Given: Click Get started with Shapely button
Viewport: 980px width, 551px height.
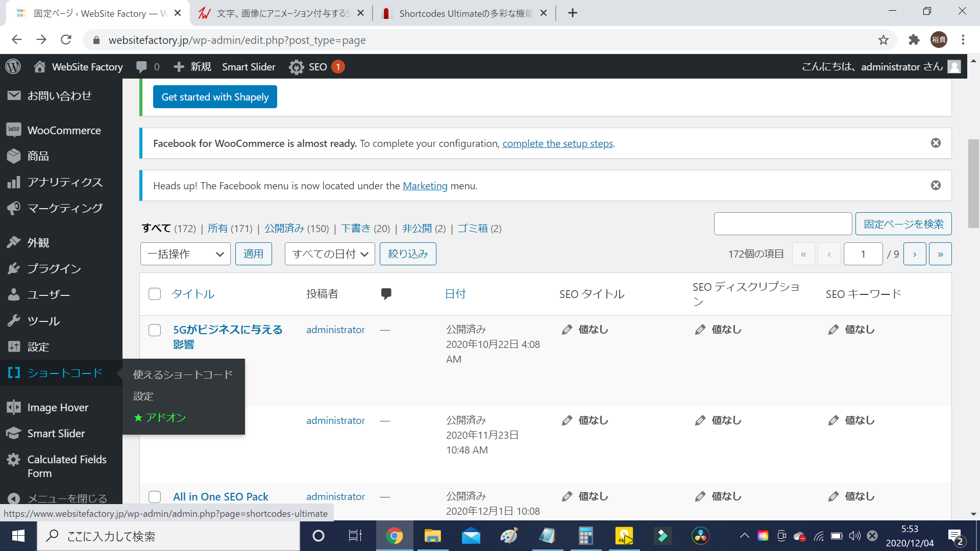Looking at the screenshot, I should point(215,97).
